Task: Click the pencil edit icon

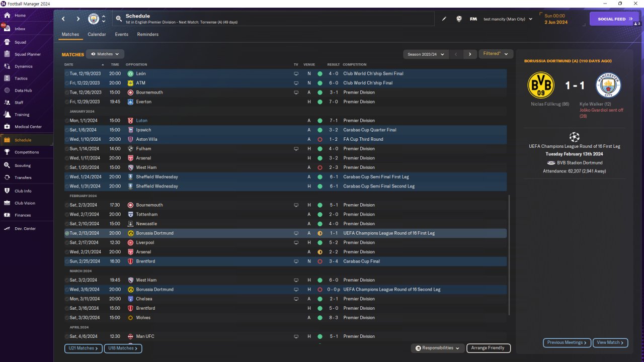Action: [444, 19]
